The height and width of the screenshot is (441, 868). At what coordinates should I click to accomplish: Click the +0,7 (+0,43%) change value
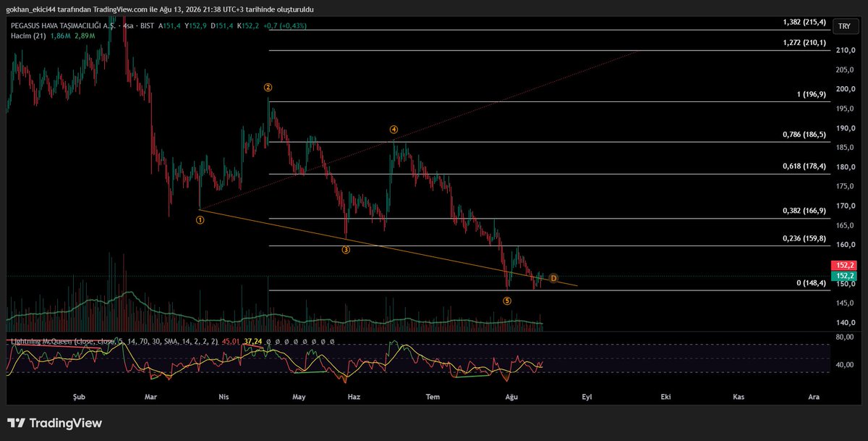(x=286, y=25)
